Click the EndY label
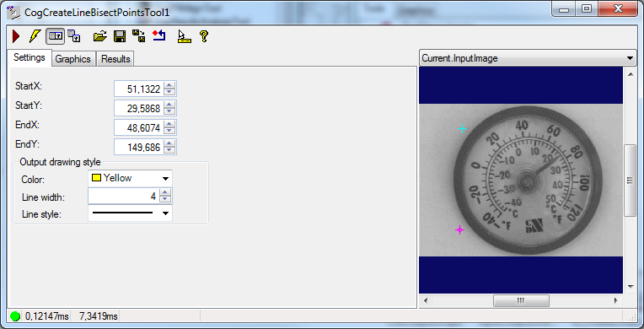 [x=27, y=144]
